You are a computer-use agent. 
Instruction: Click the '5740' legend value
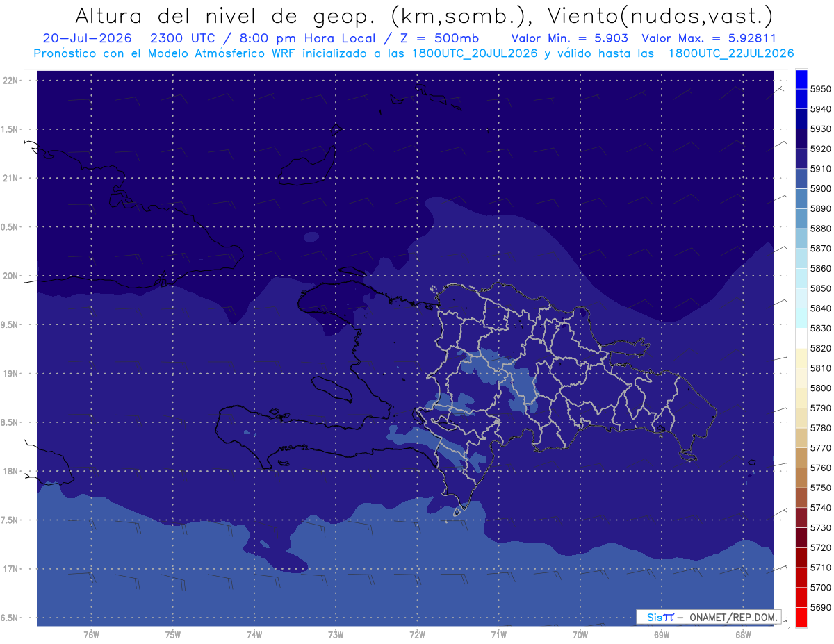pyautogui.click(x=821, y=508)
